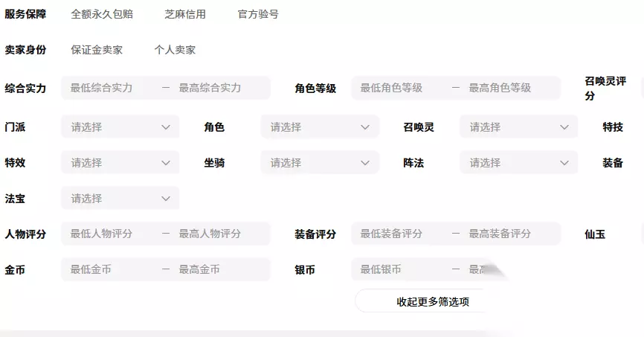Select the 全额永久包赔 service option
This screenshot has height=337, width=644.
pos(102,14)
